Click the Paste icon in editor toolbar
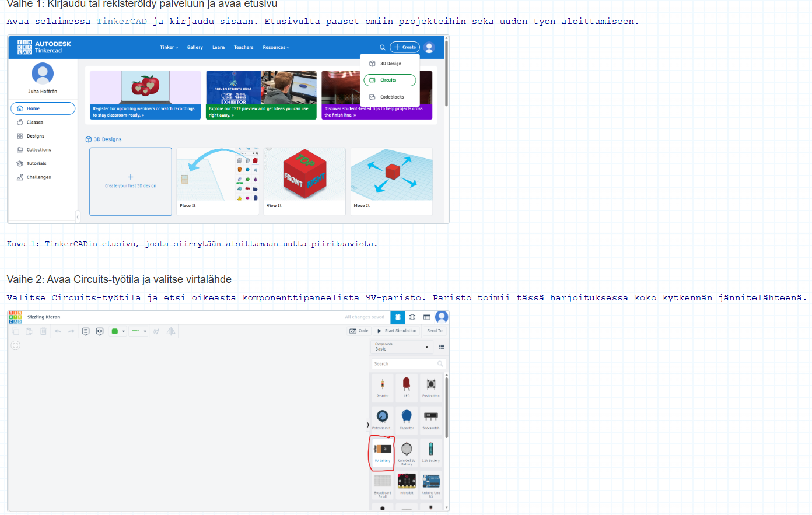Viewport: 812px width, 515px height. (x=29, y=331)
